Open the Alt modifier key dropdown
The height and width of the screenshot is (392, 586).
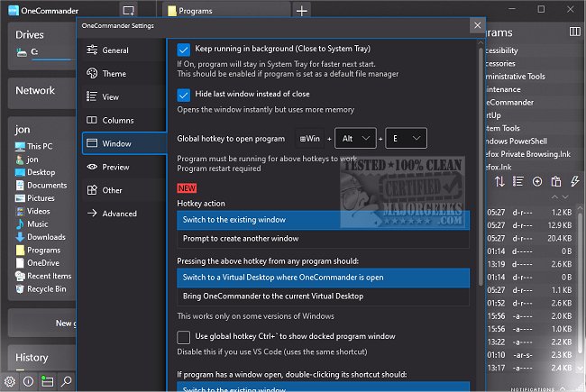[354, 138]
